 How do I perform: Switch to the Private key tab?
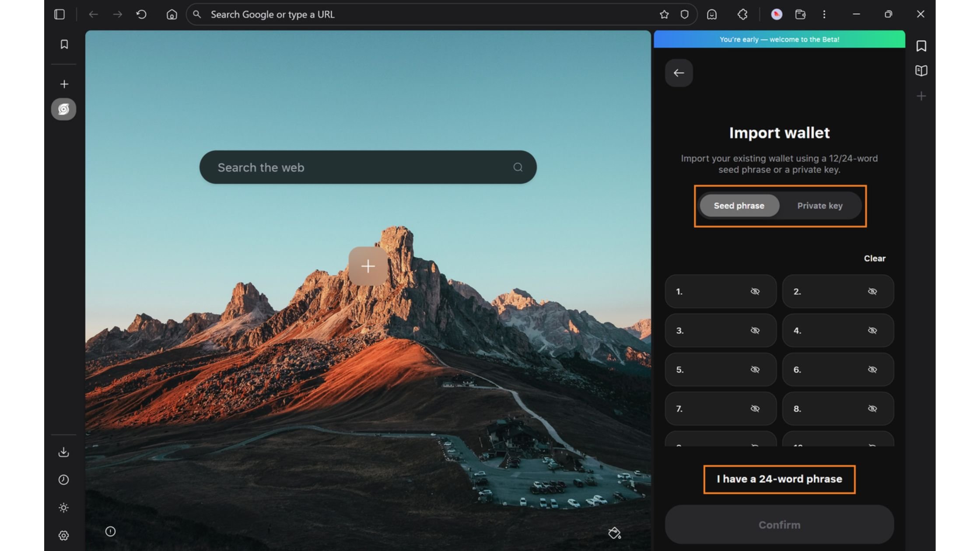coord(819,206)
